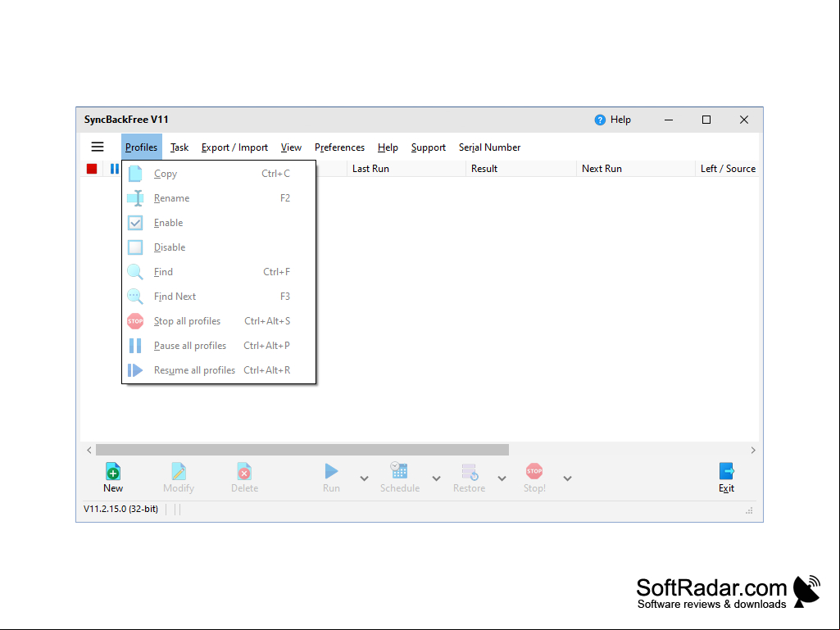Open the Help menu in menu bar
This screenshot has height=630, width=840.
click(x=388, y=147)
